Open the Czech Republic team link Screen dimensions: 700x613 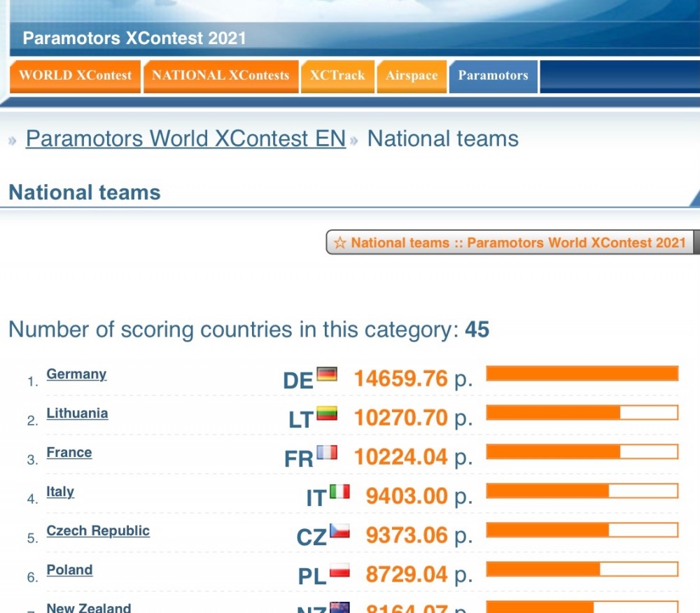(x=98, y=530)
